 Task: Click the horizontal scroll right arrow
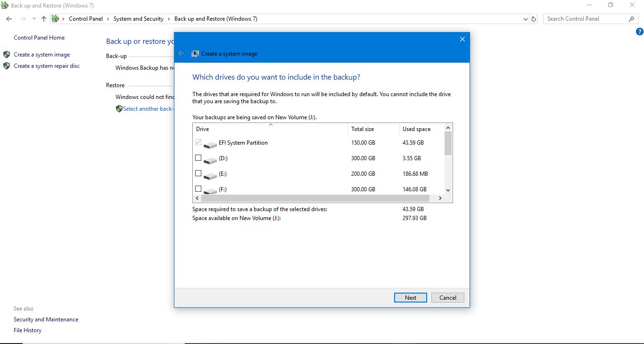[x=440, y=198]
